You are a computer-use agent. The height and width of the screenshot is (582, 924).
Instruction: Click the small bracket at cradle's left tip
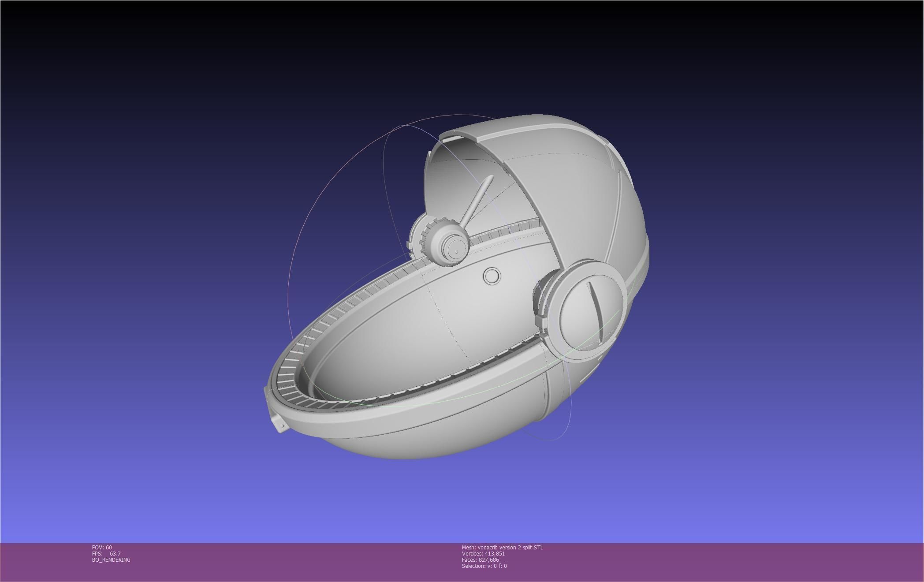279,424
